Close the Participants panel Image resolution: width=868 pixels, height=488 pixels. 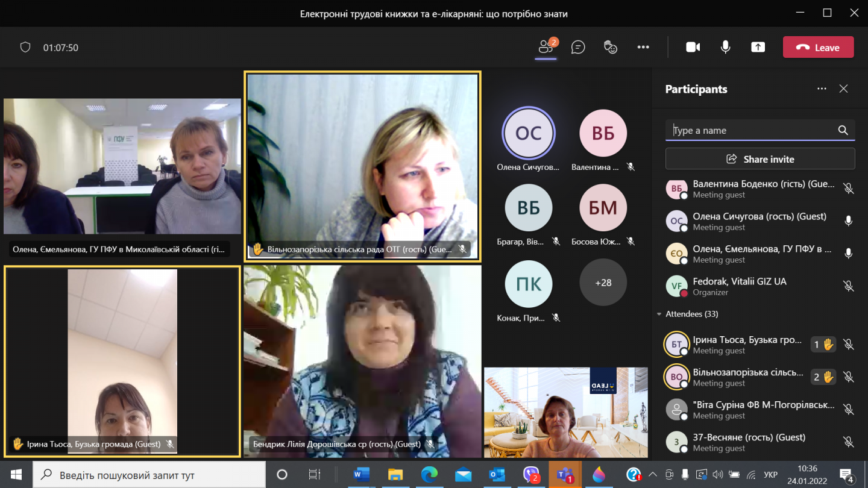843,89
